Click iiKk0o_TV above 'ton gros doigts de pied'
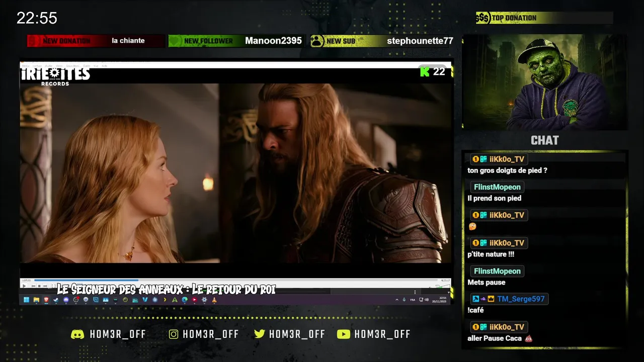Viewport: 644px width, 362px height. 507,159
